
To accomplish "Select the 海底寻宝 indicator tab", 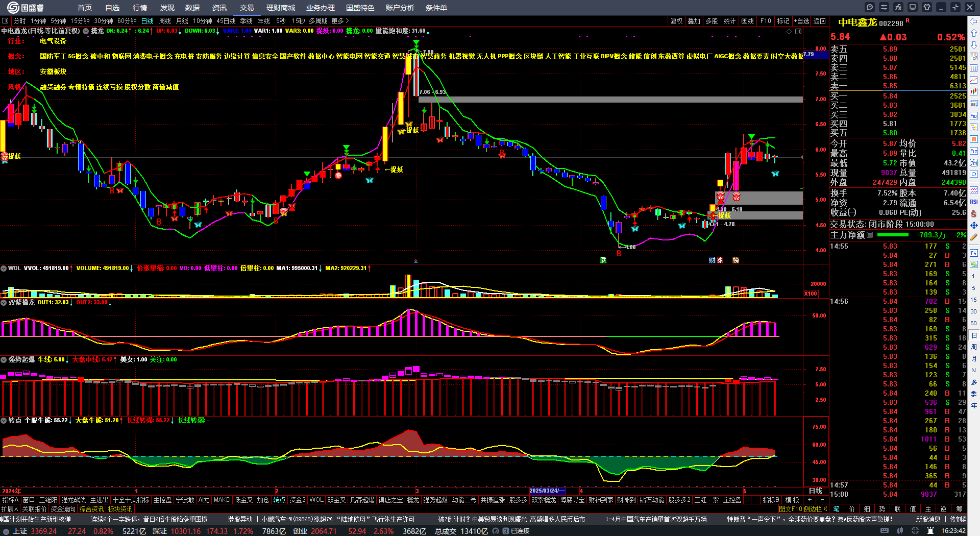I will click(572, 500).
